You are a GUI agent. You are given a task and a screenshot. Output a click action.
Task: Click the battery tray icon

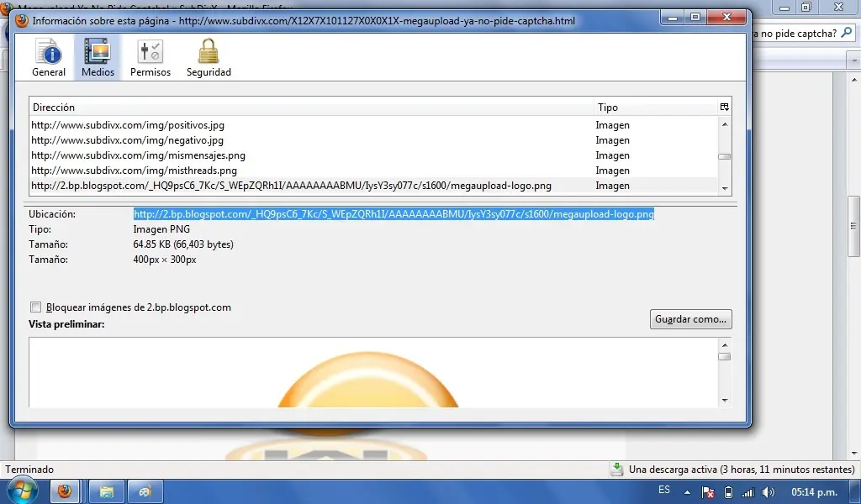pyautogui.click(x=728, y=492)
